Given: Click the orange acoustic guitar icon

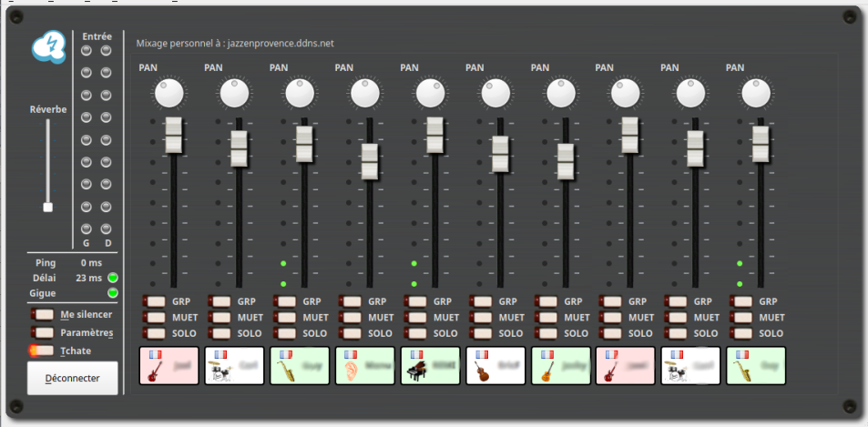Looking at the screenshot, I should coord(546,371).
